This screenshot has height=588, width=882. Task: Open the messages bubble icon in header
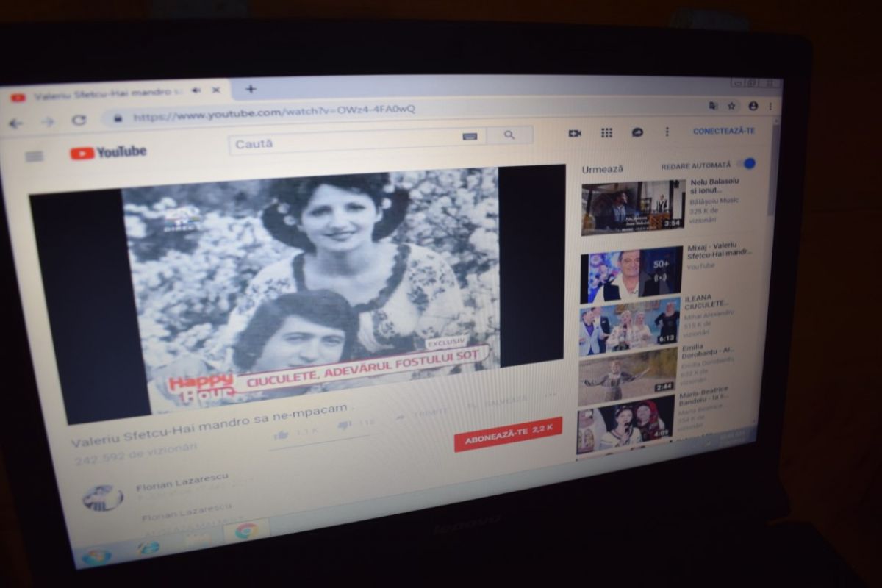coord(637,132)
